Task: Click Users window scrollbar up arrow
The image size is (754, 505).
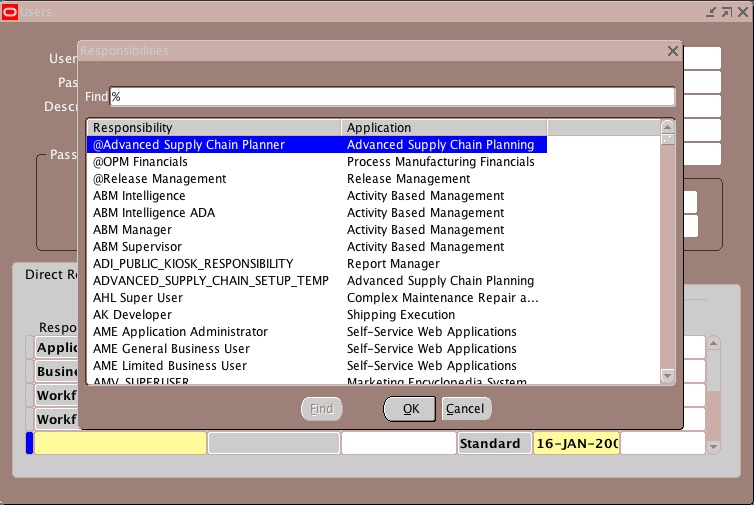Action: click(x=713, y=343)
